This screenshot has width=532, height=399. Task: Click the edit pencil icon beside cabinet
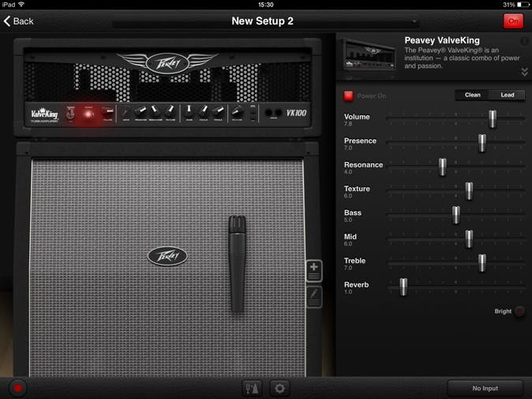314,297
